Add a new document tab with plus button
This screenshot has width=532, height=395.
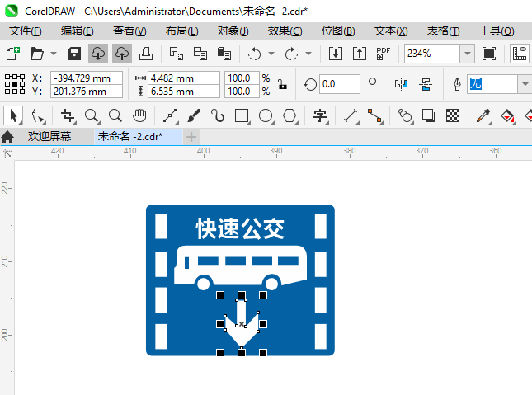coord(191,137)
